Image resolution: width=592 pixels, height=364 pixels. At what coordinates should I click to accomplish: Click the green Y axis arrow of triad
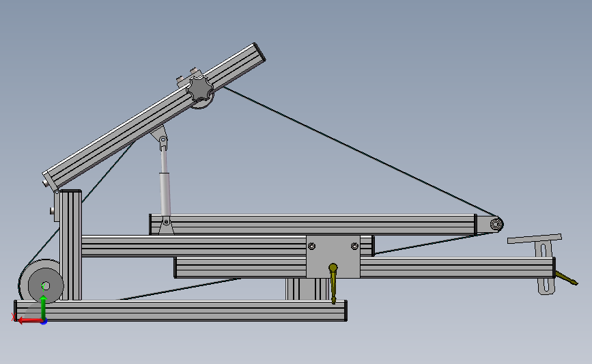(x=44, y=307)
